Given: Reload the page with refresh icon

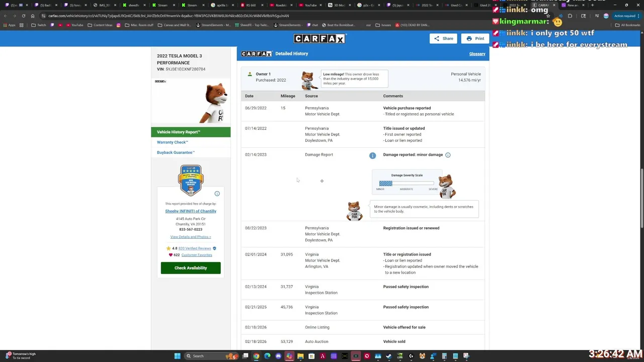Looking at the screenshot, I should (x=23, y=16).
